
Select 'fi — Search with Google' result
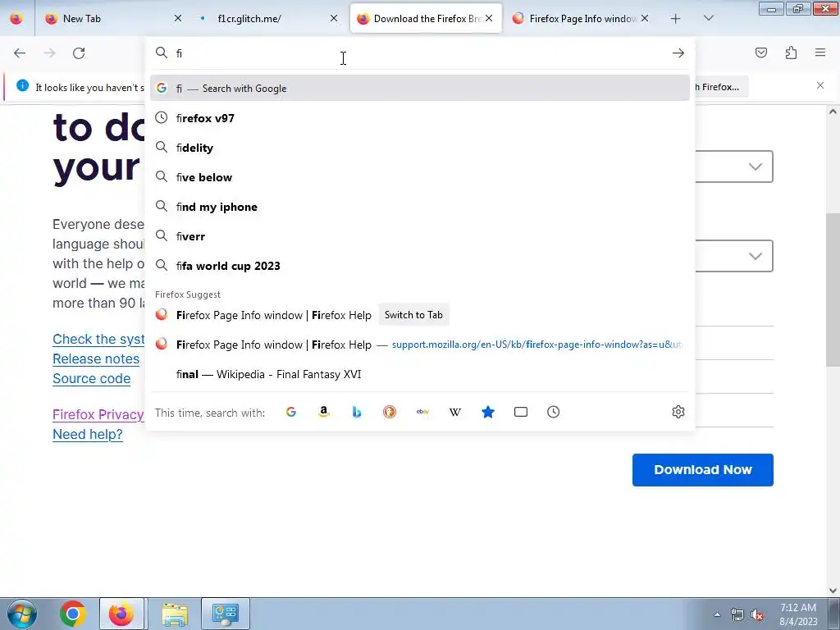[420, 89]
